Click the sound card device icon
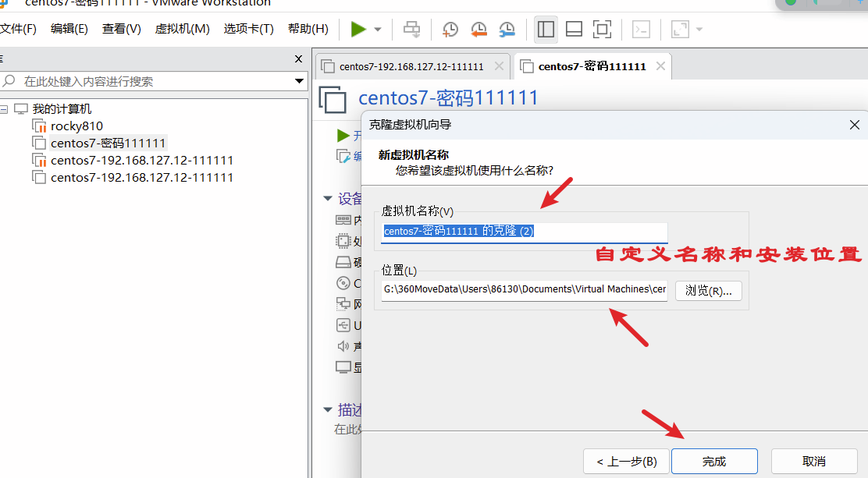The width and height of the screenshot is (868, 478). point(343,346)
